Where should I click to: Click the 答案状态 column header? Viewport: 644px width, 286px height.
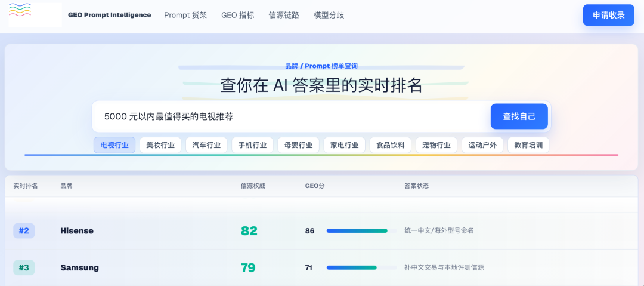[x=416, y=186]
